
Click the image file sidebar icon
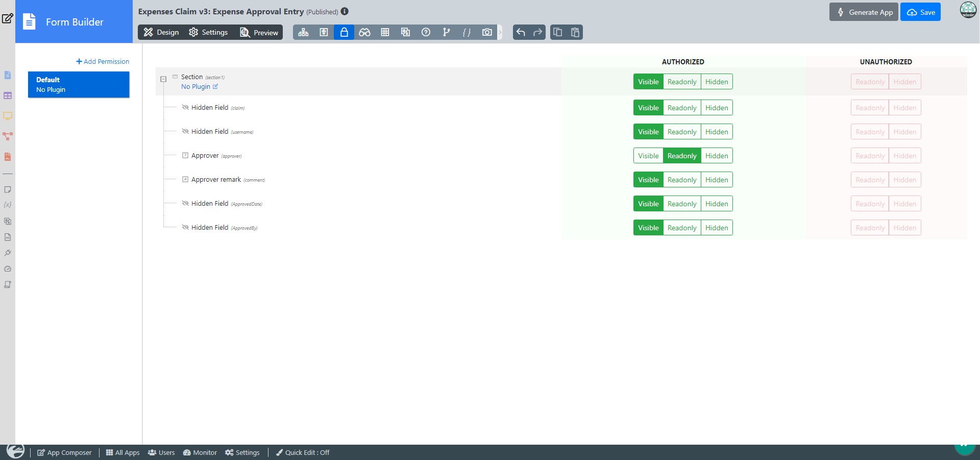pyautogui.click(x=8, y=237)
